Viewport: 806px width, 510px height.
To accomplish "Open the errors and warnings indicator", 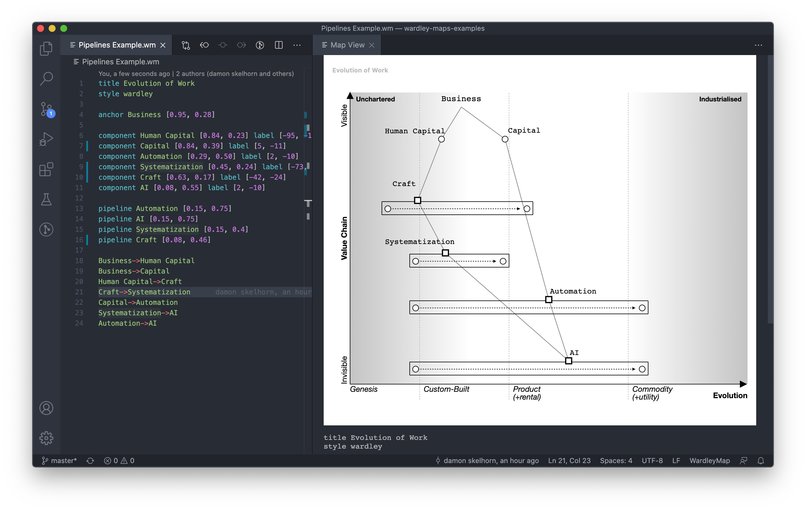I will [x=119, y=461].
